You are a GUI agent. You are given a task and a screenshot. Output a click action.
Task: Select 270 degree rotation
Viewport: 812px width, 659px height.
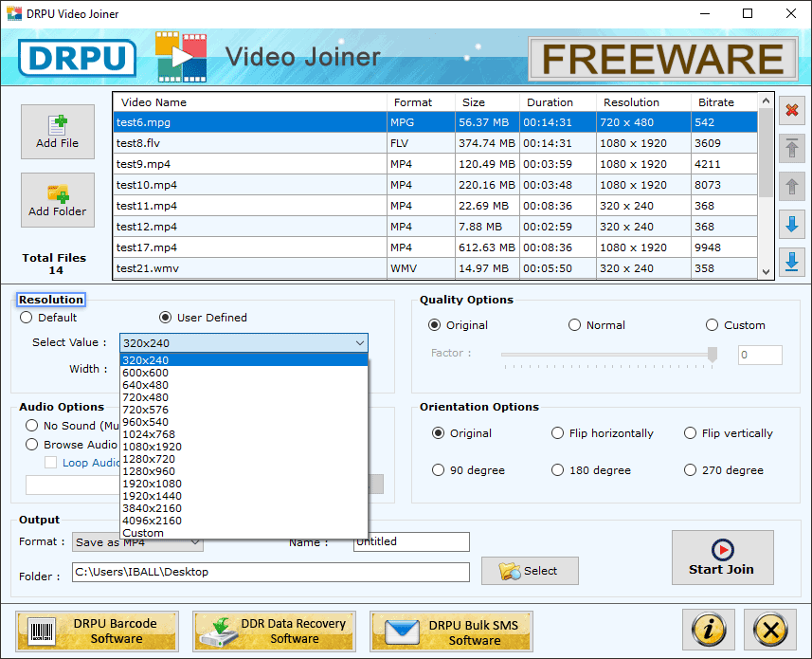[x=691, y=470]
